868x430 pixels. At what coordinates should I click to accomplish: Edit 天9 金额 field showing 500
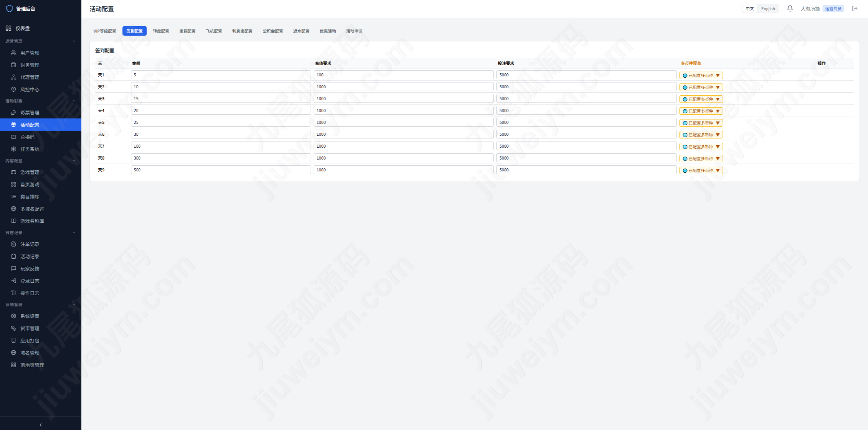point(221,170)
